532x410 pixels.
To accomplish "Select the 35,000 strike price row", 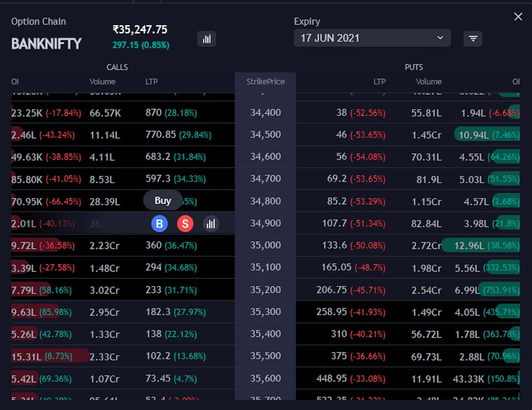I will tap(265, 245).
